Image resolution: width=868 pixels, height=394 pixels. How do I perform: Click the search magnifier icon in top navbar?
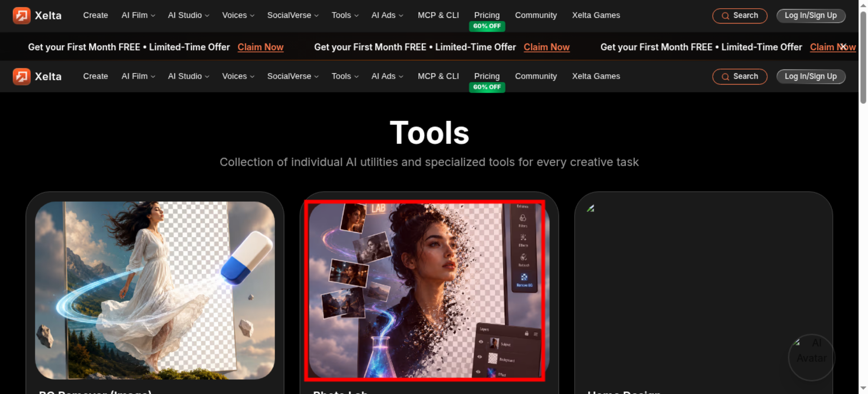tap(725, 16)
